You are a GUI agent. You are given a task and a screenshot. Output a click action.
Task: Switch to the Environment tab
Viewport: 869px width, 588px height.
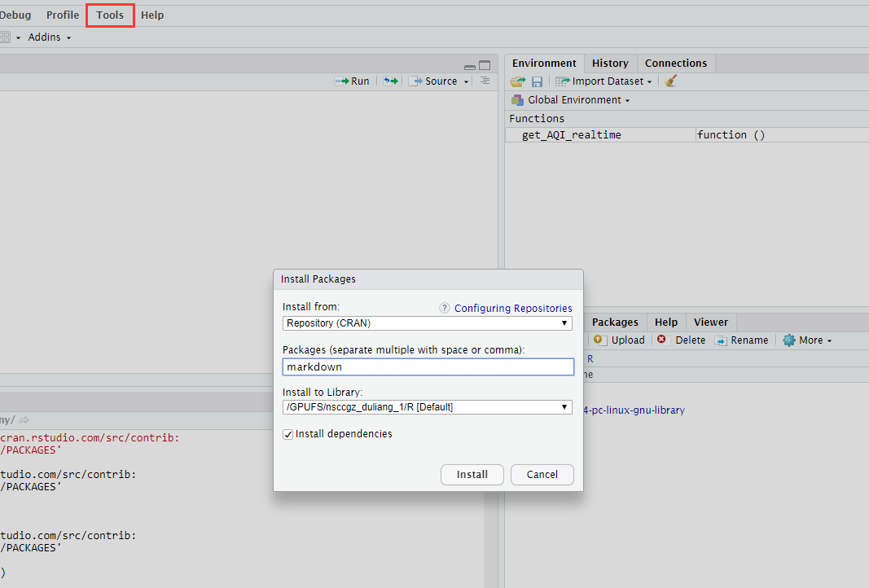tap(544, 64)
